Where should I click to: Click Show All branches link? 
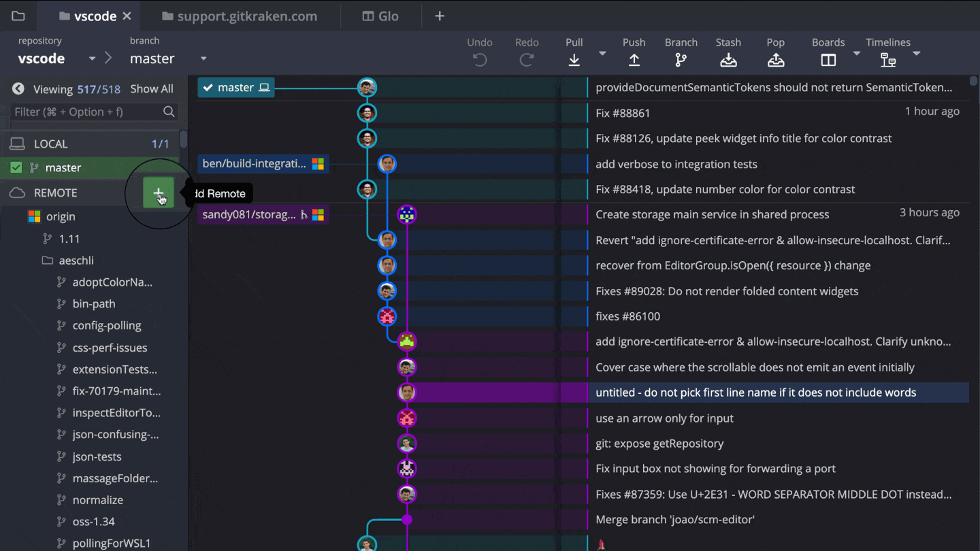click(x=152, y=89)
